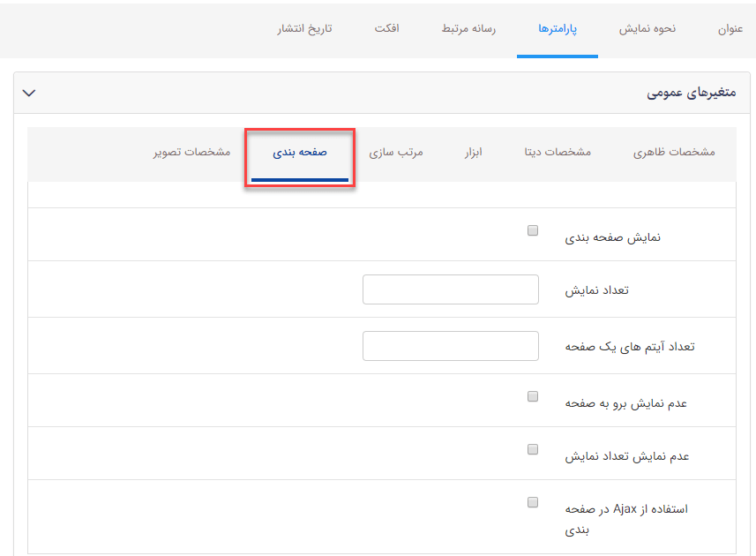Check the عدم نمایش برو به صفحه option
756x556 pixels.
tap(532, 395)
